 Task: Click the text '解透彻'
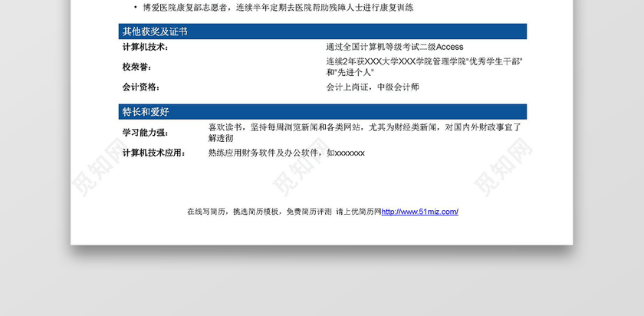[221, 139]
